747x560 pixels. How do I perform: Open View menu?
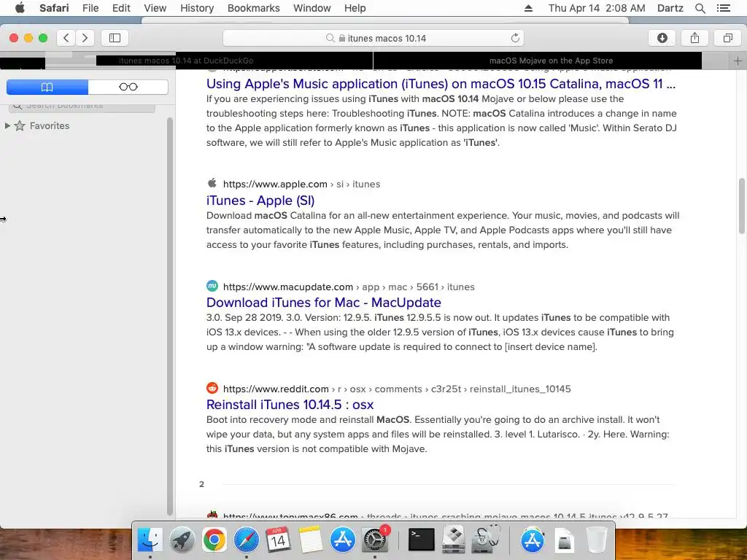155,8
